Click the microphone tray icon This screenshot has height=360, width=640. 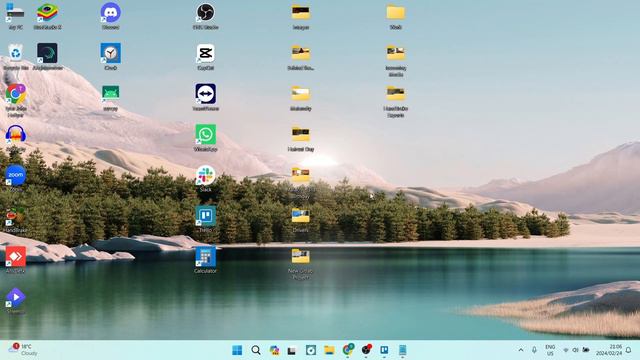(534, 350)
